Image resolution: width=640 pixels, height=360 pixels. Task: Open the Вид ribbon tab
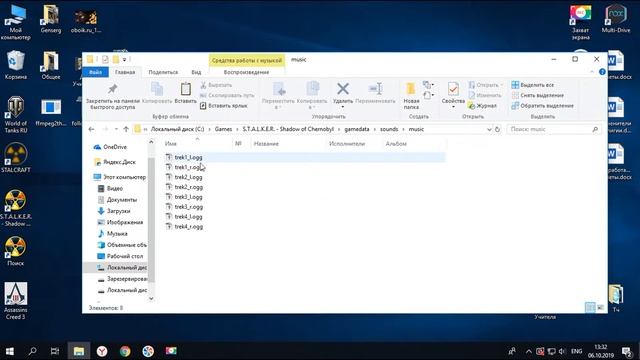coord(196,72)
